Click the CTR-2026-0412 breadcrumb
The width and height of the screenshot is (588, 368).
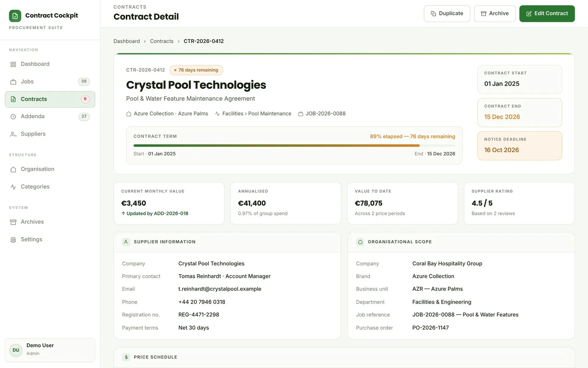[204, 41]
